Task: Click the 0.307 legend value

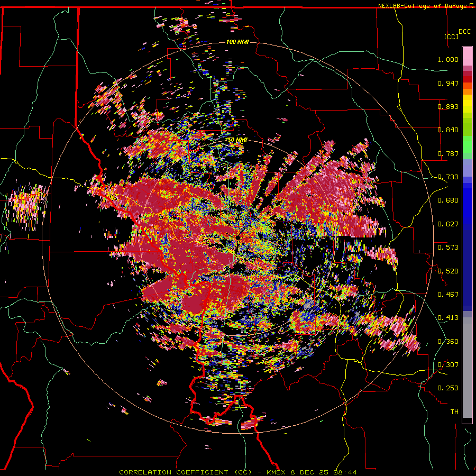Action: coord(448,364)
